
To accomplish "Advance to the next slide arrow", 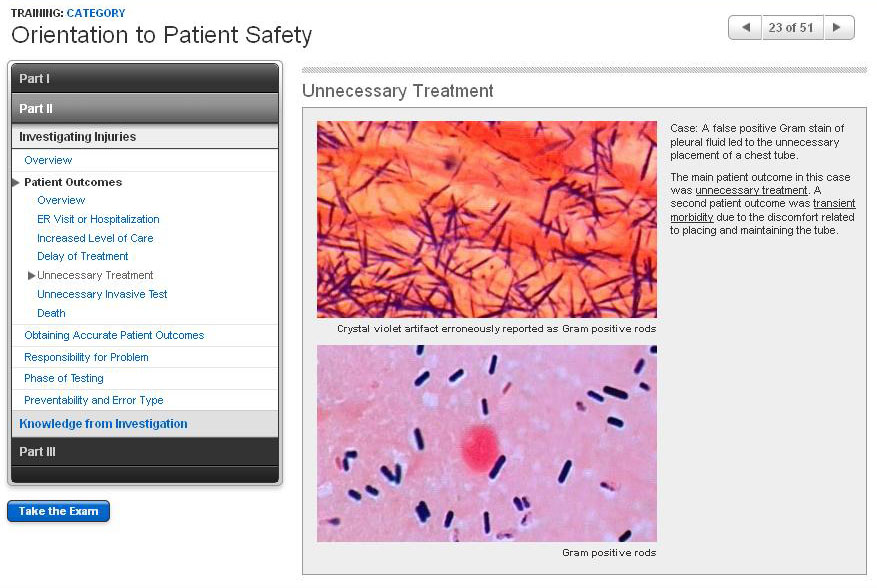I will (838, 28).
